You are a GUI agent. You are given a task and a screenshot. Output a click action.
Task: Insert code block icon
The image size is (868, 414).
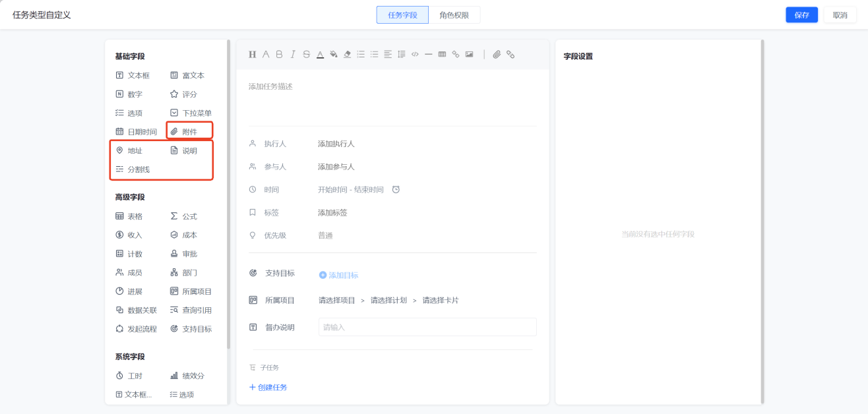[415, 55]
